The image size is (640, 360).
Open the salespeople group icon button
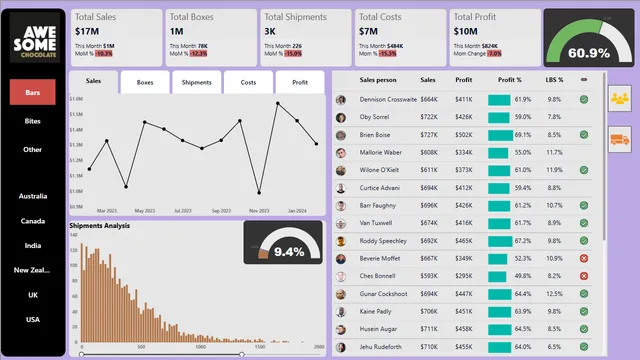620,98
